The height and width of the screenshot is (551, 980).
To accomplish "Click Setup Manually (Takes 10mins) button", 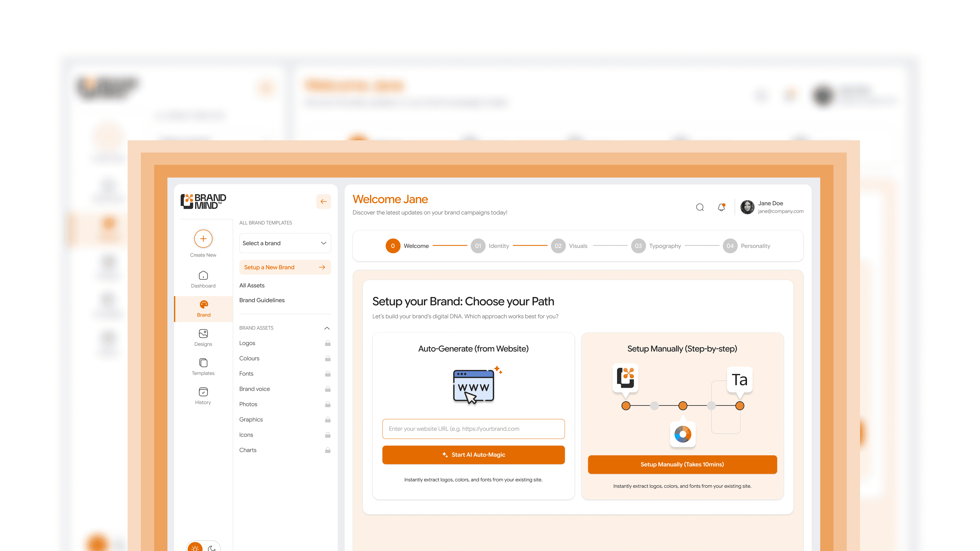I will [682, 464].
